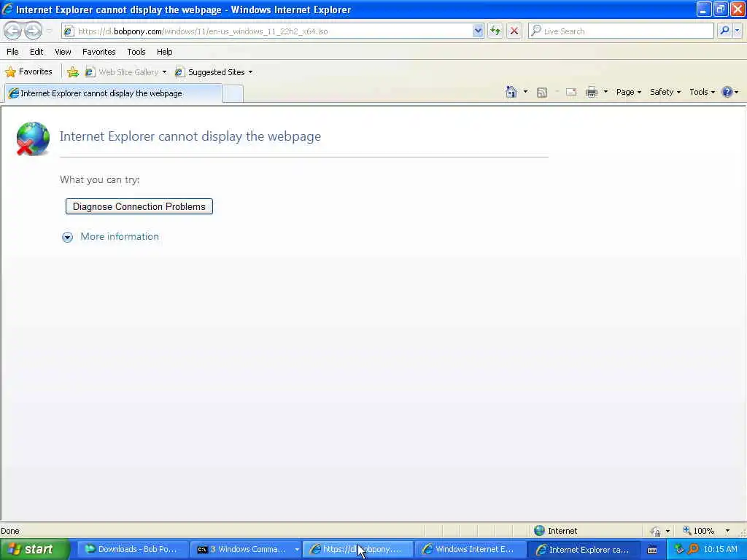Click the 'What you can try:' text

coord(99,179)
